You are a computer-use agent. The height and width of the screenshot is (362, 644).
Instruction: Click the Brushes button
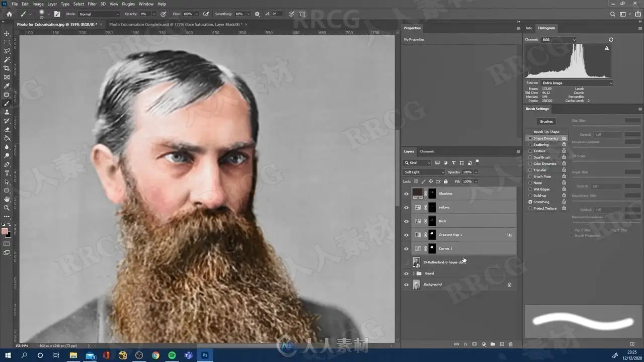[x=546, y=121]
